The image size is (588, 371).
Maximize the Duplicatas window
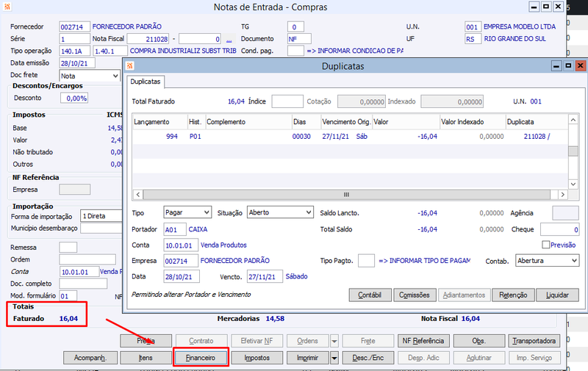(568, 66)
